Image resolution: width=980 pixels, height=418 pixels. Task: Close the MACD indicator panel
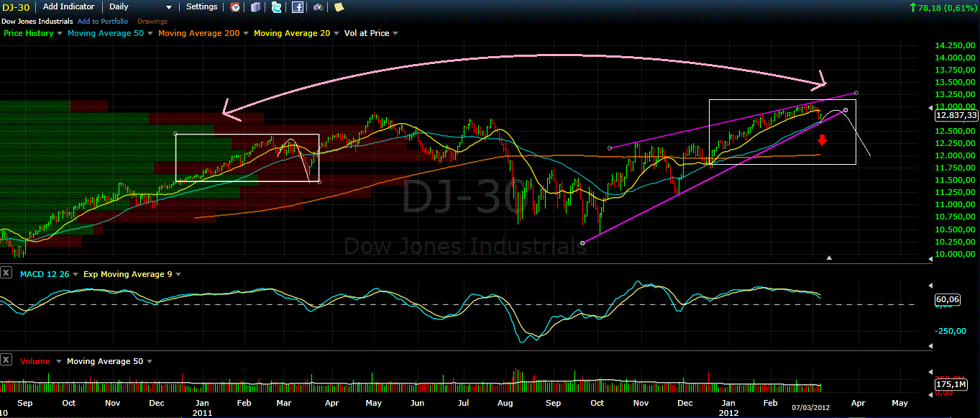pos(6,273)
